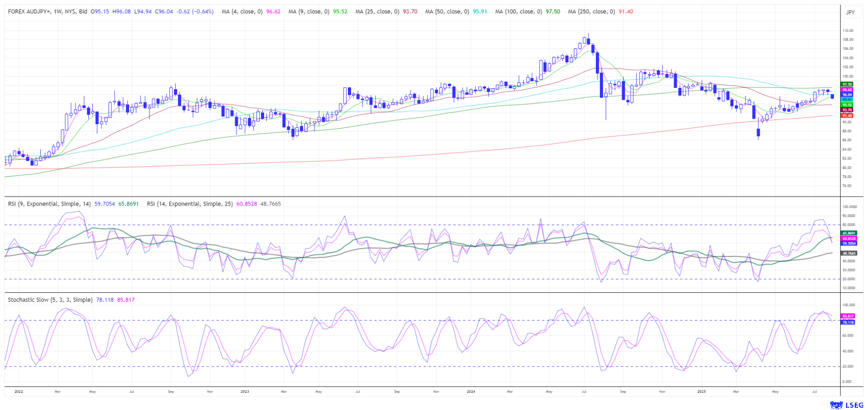
Task: Click the blue 96.04 last price tag
Action: pos(847,95)
